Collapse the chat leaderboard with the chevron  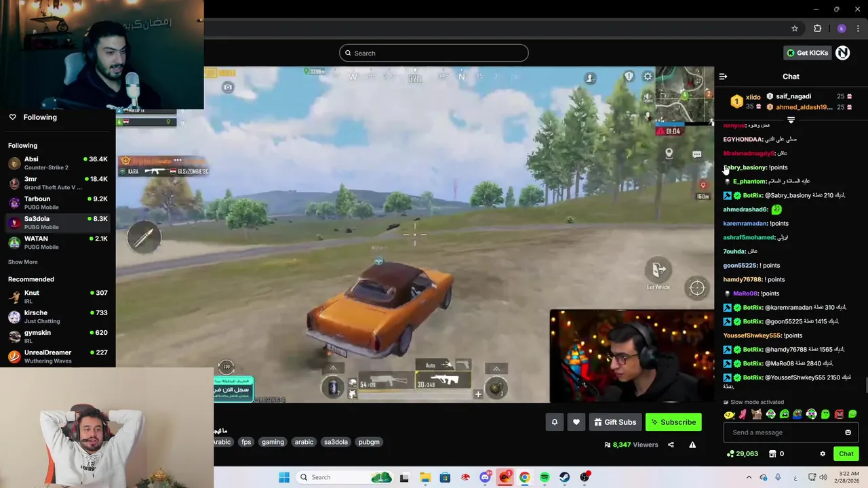tap(791, 120)
